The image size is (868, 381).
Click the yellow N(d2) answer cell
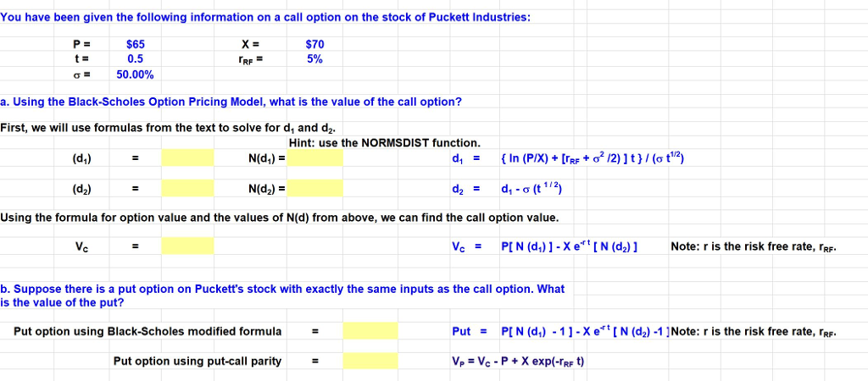[315, 188]
